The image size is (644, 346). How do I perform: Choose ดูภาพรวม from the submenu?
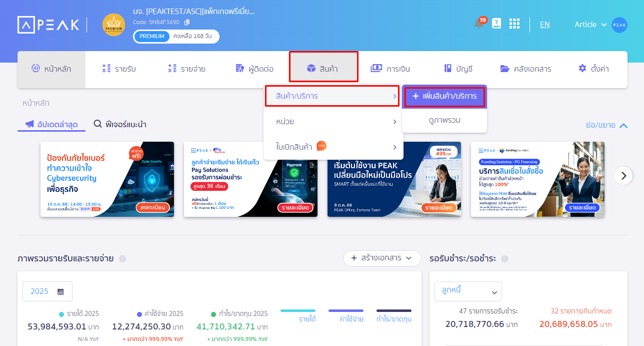[x=444, y=120]
